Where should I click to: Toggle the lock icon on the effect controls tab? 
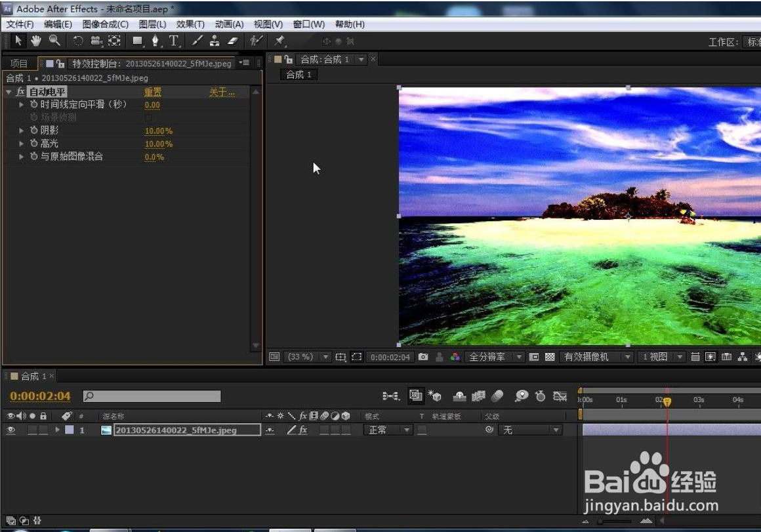coord(60,64)
